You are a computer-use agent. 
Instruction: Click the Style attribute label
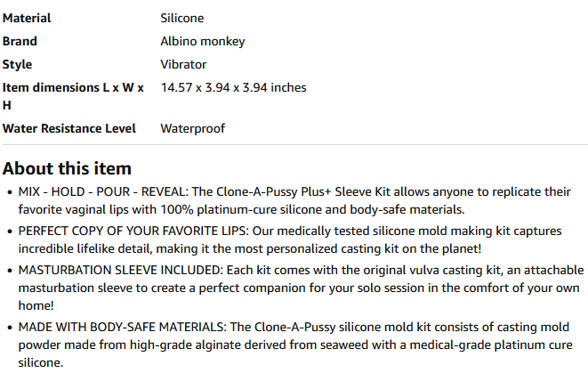[x=18, y=64]
